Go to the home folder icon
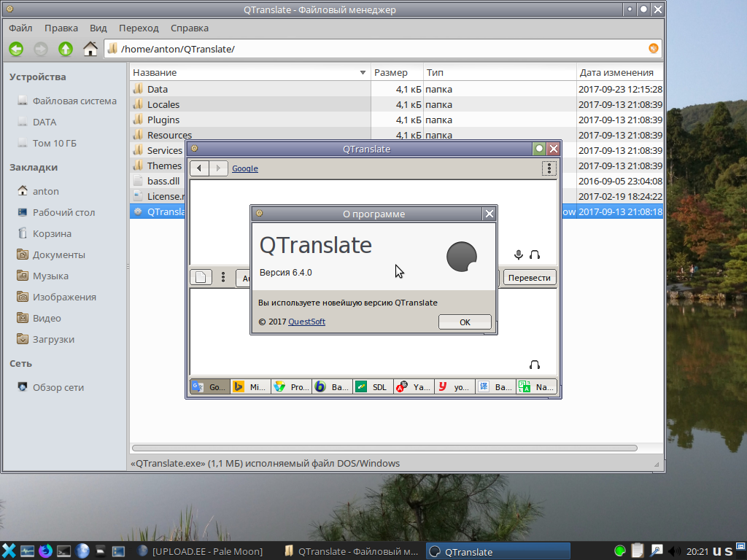This screenshot has width=747, height=560. pos(90,49)
